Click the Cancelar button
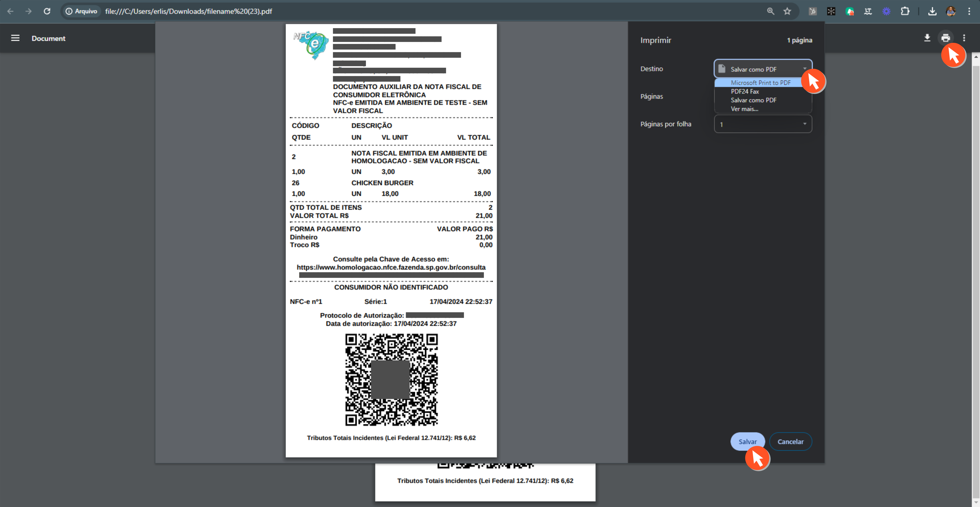980x507 pixels. 790,442
